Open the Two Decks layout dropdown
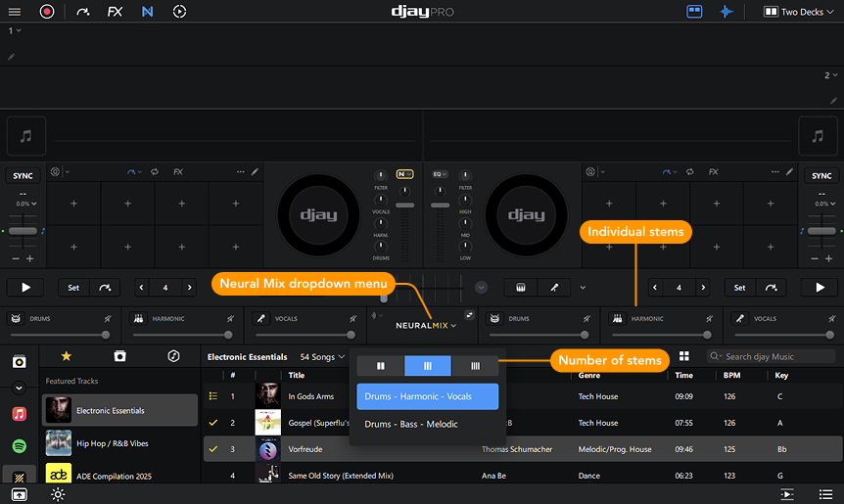Image resolution: width=844 pixels, height=504 pixels. tap(798, 12)
